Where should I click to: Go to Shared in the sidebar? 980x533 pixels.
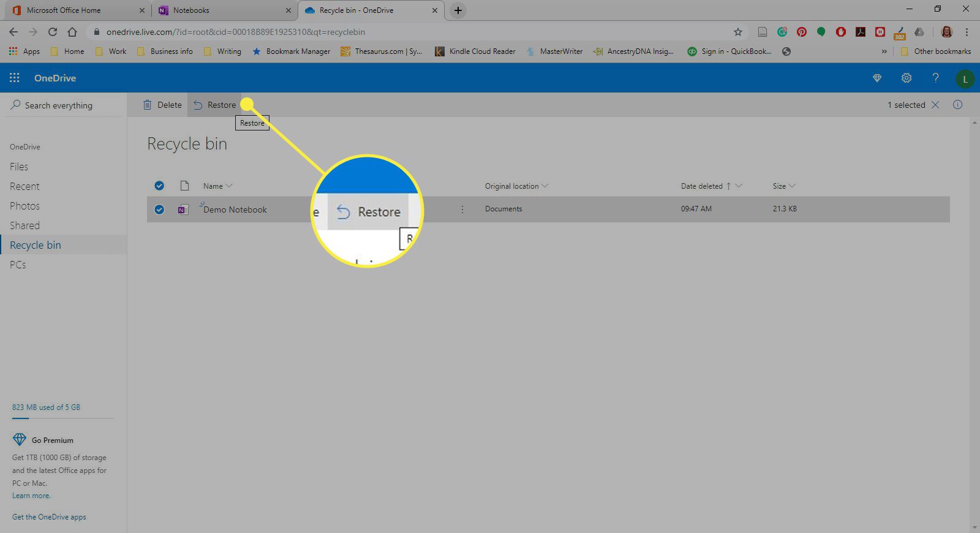click(x=24, y=225)
